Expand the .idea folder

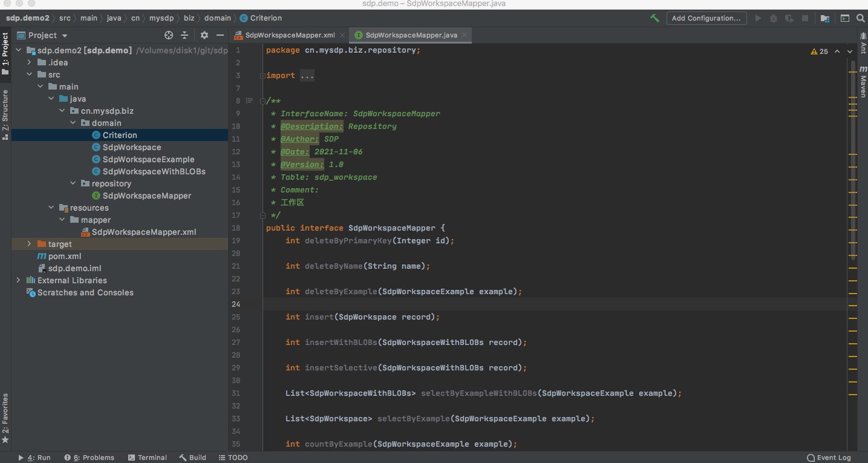click(x=29, y=62)
